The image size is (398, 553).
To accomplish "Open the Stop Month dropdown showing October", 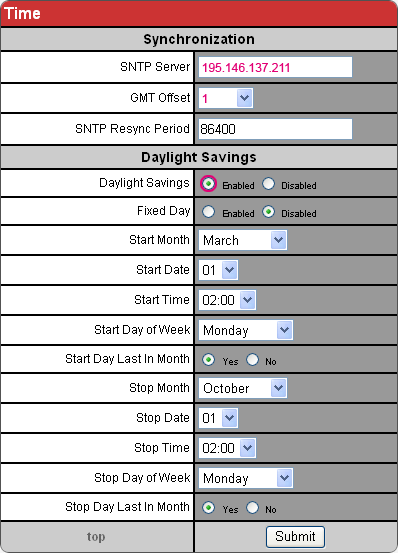I will pyautogui.click(x=243, y=388).
